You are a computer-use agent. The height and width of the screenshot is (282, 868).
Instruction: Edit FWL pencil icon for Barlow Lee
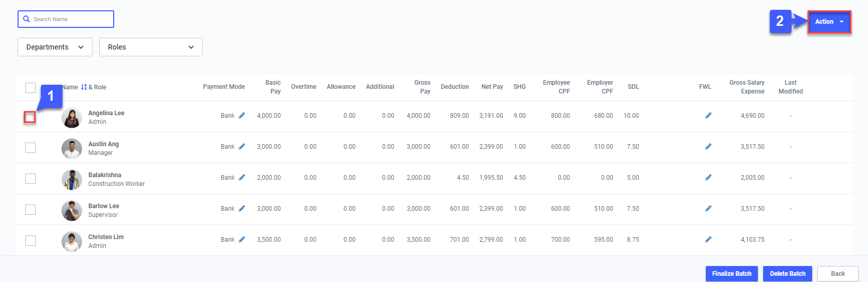708,209
